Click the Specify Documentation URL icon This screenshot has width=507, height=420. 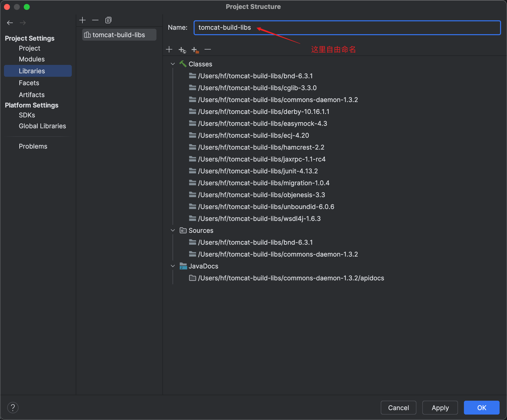point(182,50)
